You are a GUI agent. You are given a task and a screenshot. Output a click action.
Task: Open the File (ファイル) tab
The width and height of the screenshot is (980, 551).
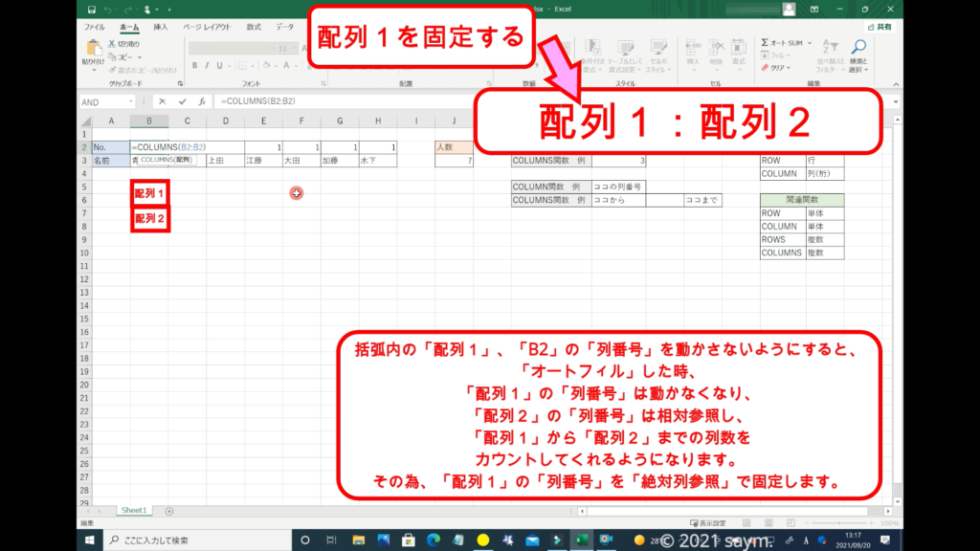95,27
